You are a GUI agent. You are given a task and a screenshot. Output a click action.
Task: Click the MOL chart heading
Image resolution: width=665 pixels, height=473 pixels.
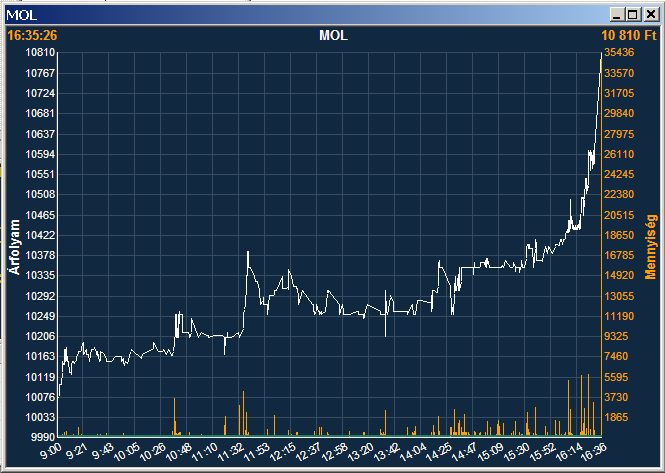333,35
